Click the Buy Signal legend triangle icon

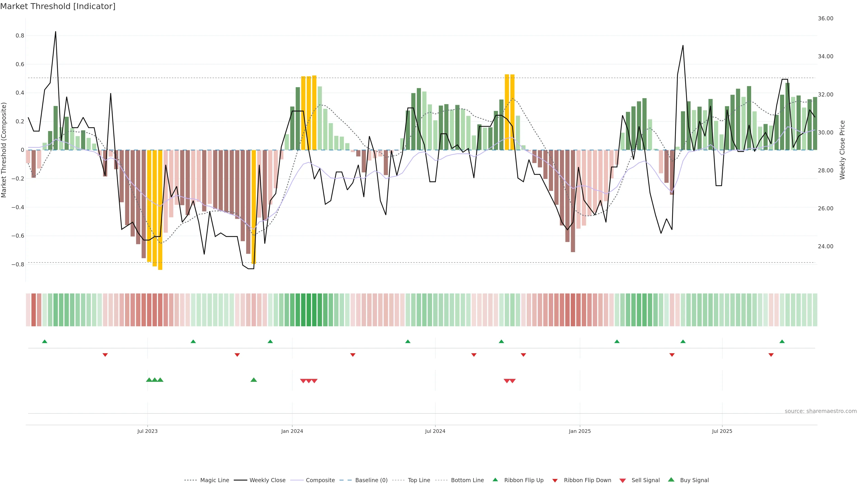[x=671, y=480]
